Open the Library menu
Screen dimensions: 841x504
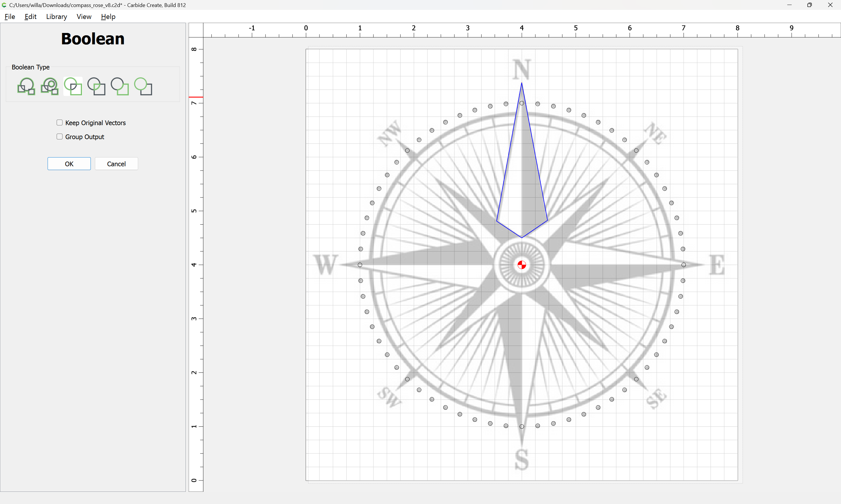(56, 17)
